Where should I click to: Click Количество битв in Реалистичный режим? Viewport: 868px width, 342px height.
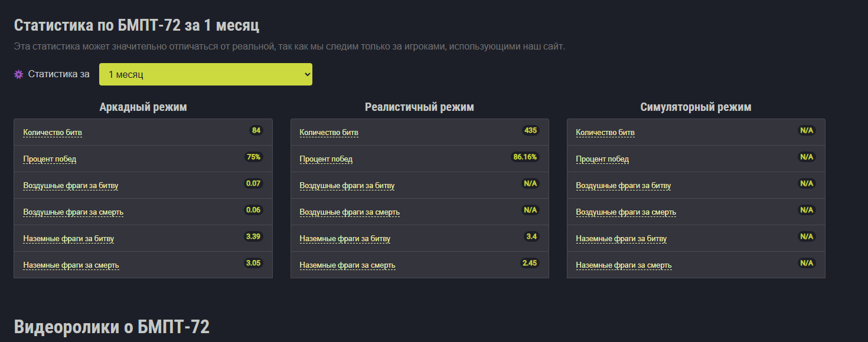point(329,133)
